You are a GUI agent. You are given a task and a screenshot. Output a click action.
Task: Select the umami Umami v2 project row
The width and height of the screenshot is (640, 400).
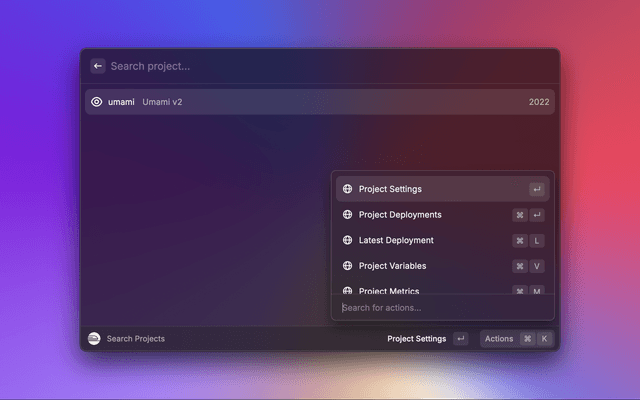coord(300,102)
